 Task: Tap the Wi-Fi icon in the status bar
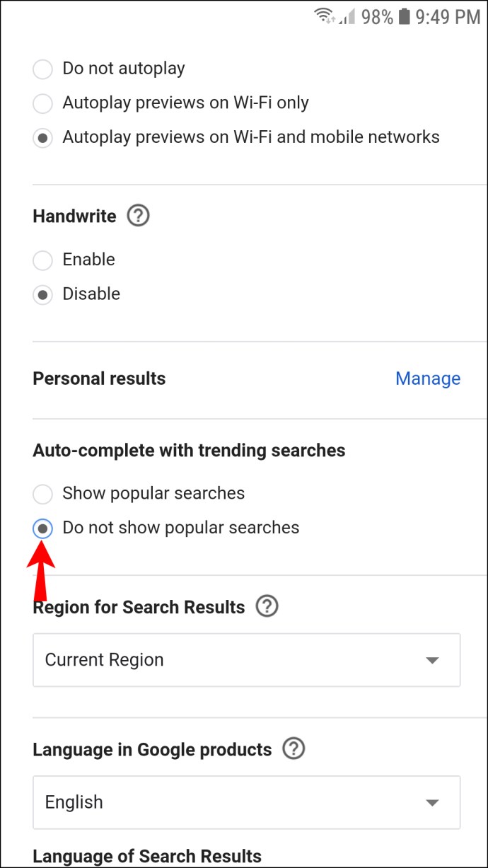[x=325, y=16]
